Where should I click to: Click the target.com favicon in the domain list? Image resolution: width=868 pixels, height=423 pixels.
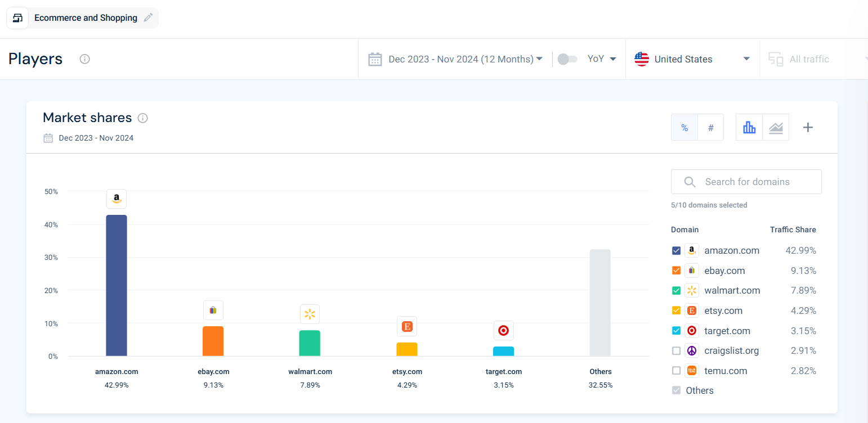[692, 331]
